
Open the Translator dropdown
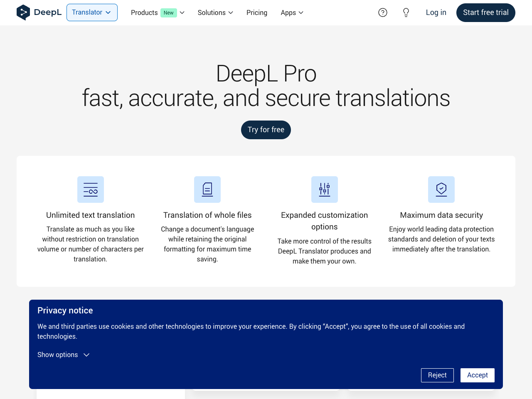92,12
